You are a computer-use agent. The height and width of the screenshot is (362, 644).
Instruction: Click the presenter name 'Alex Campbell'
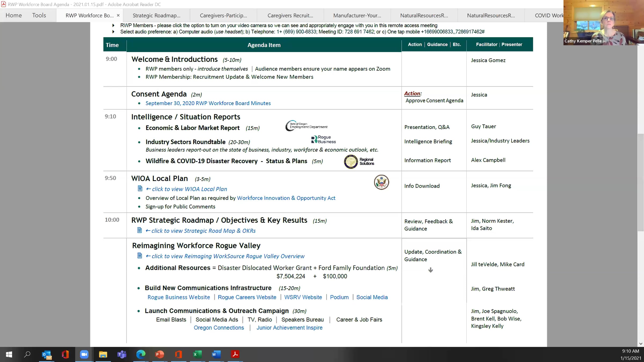coord(488,160)
